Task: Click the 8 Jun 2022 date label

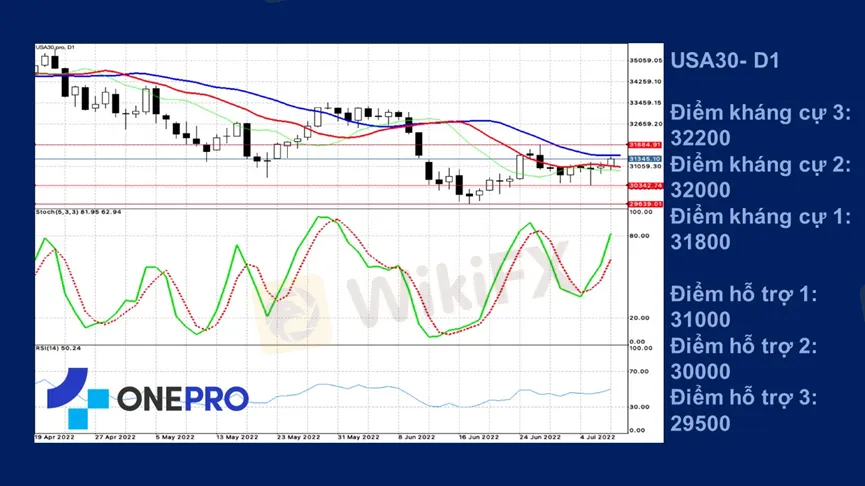Action: click(x=417, y=437)
